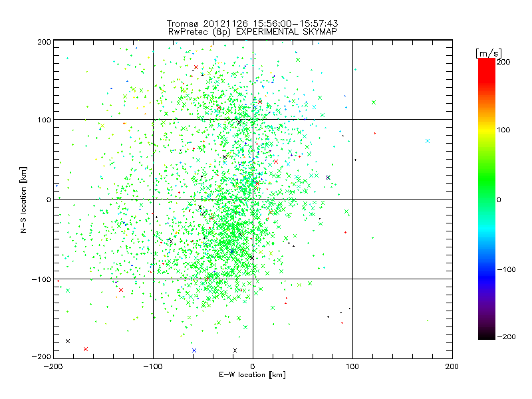Select the isolated cyan X marker at the far east

click(x=428, y=141)
